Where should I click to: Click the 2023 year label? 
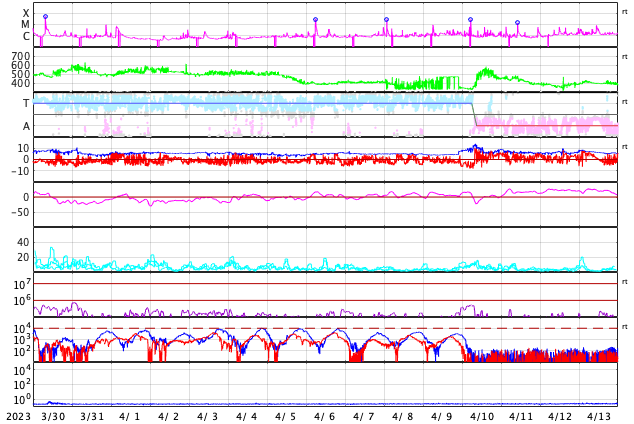tap(18, 417)
